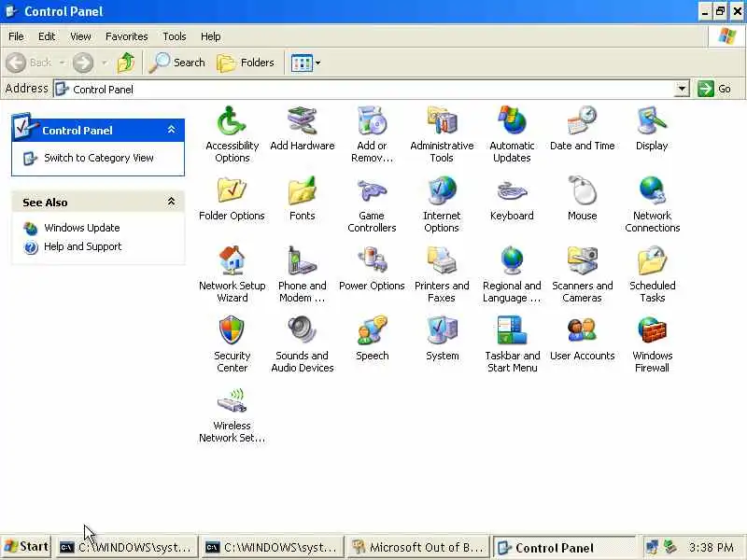Collapse the See Also section
This screenshot has height=560, width=747.
[171, 202]
